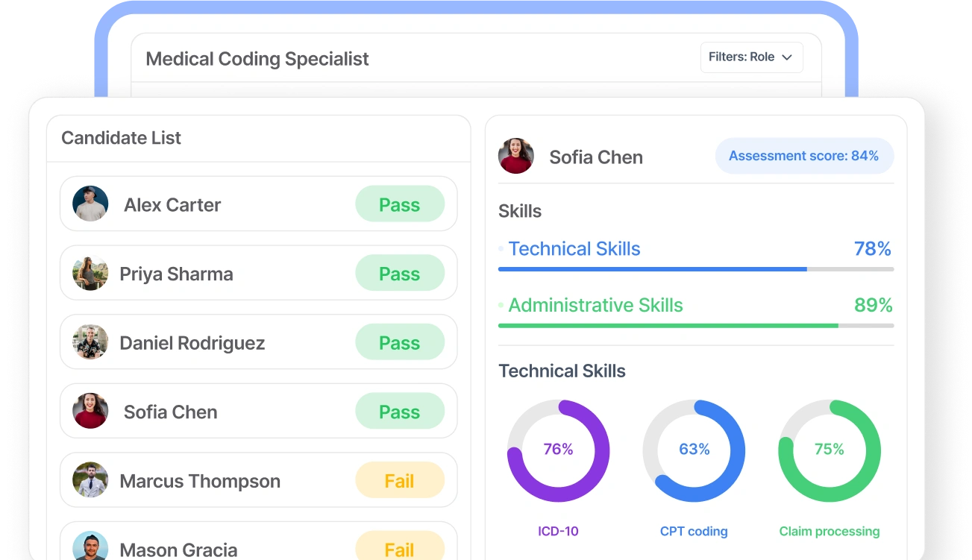Click Alex Carter's Pass badge
Screen dimensions: 972x560
pyautogui.click(x=400, y=204)
